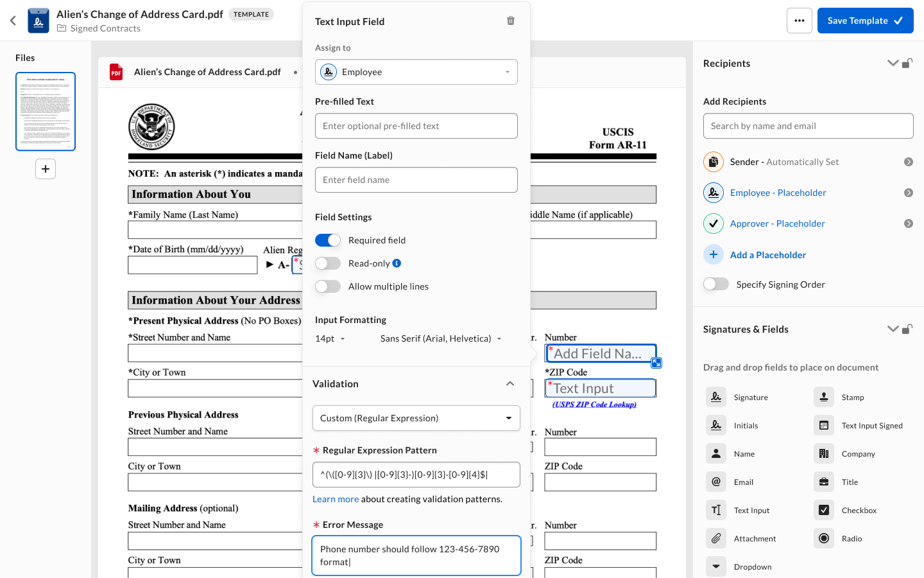Disable the Required field toggle
The height and width of the screenshot is (578, 924).
tap(328, 240)
